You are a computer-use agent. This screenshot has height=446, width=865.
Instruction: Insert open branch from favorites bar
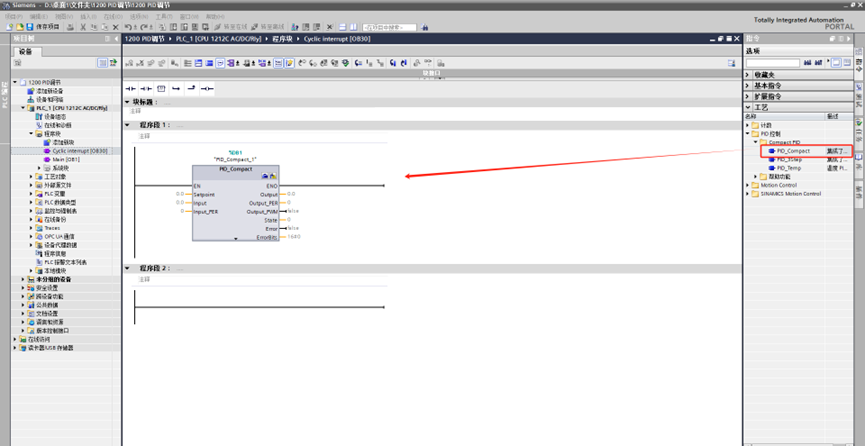[x=176, y=88]
